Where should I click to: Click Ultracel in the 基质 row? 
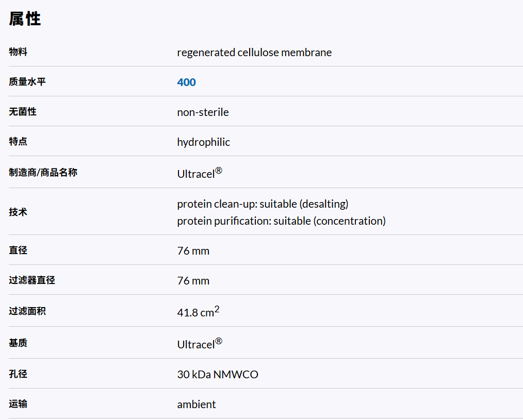click(x=196, y=344)
